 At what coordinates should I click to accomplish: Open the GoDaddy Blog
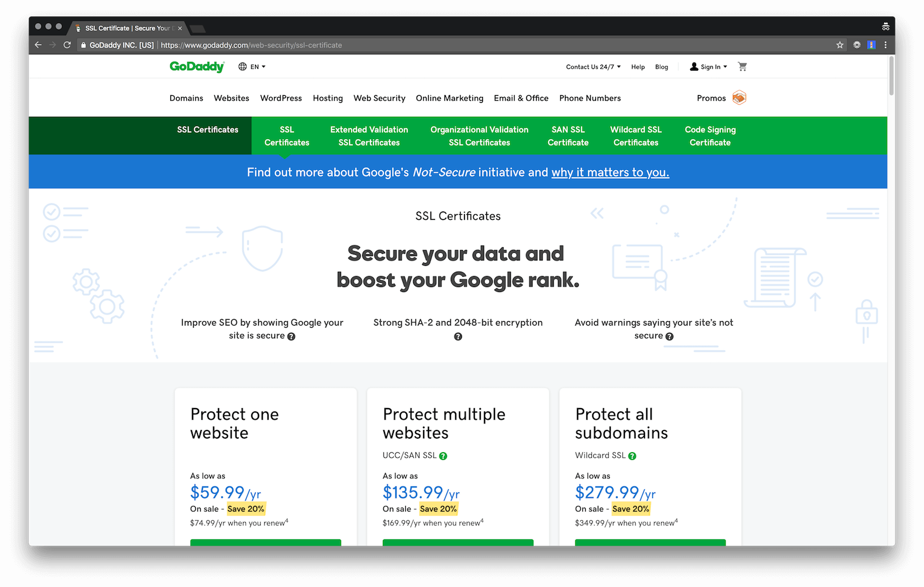(661, 66)
